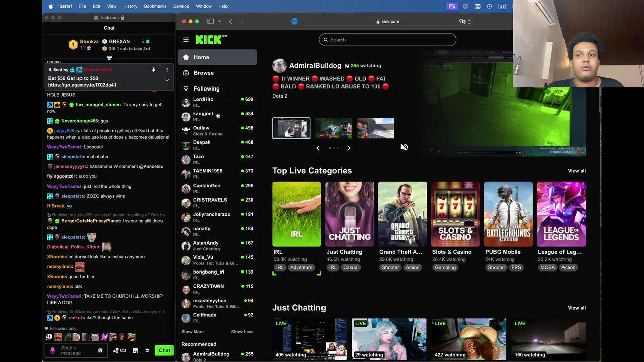The height and width of the screenshot is (362, 644).
Task: Open the Just Chatting category card
Action: click(350, 214)
